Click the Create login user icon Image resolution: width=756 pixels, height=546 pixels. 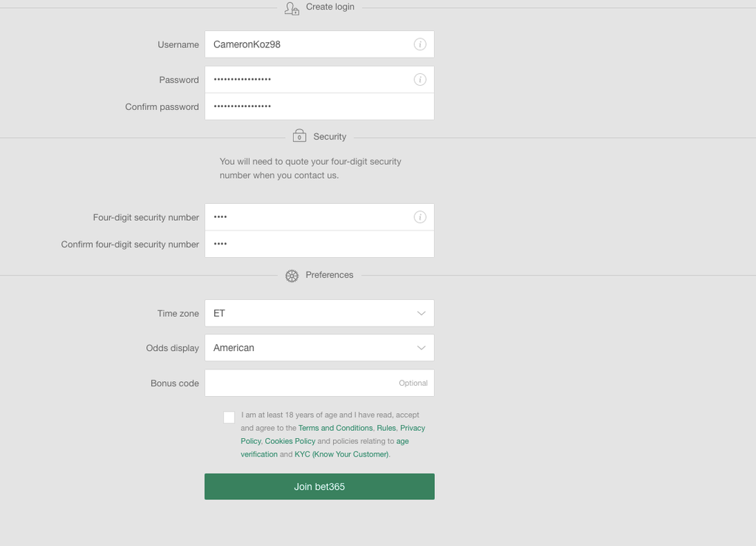(x=292, y=8)
